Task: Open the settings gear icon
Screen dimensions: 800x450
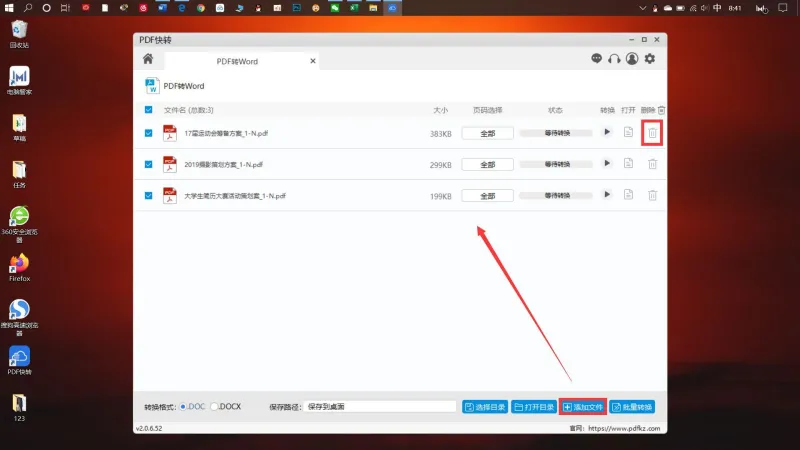Action: pos(649,59)
